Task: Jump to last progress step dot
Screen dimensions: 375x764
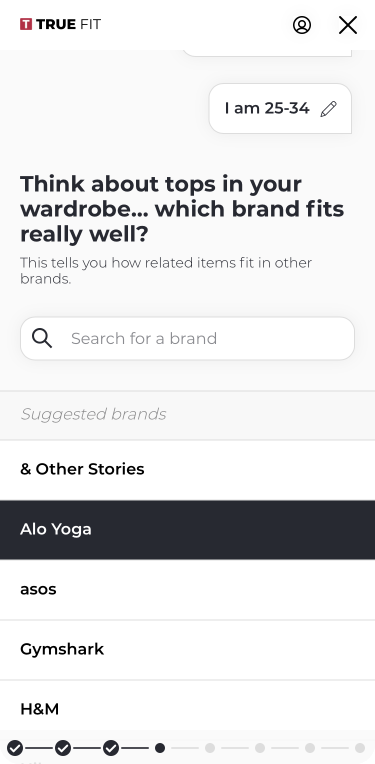Action: pyautogui.click(x=360, y=747)
